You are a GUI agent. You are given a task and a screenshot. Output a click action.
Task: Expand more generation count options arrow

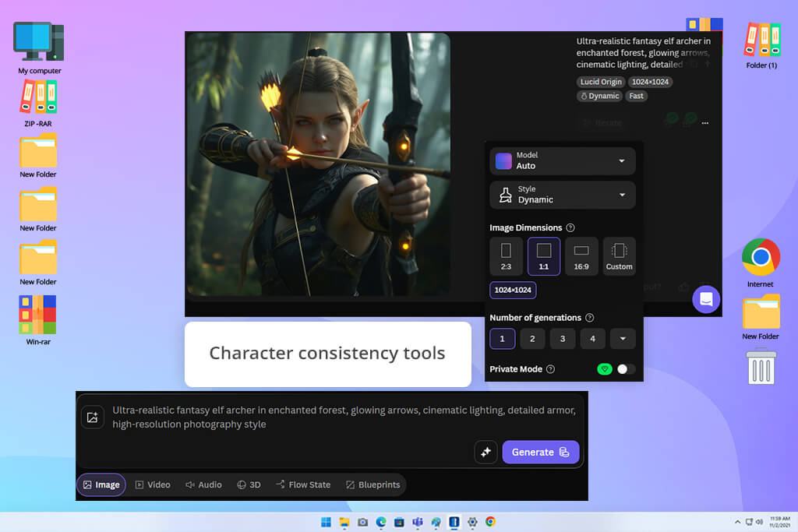tap(623, 339)
